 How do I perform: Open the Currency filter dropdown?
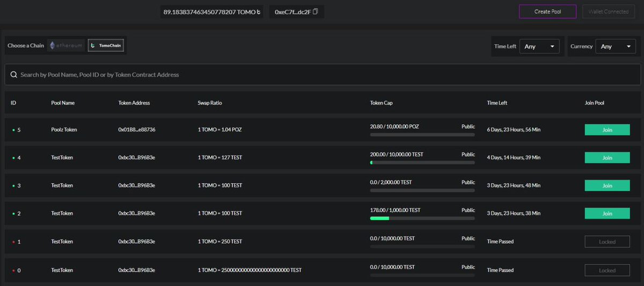616,46
